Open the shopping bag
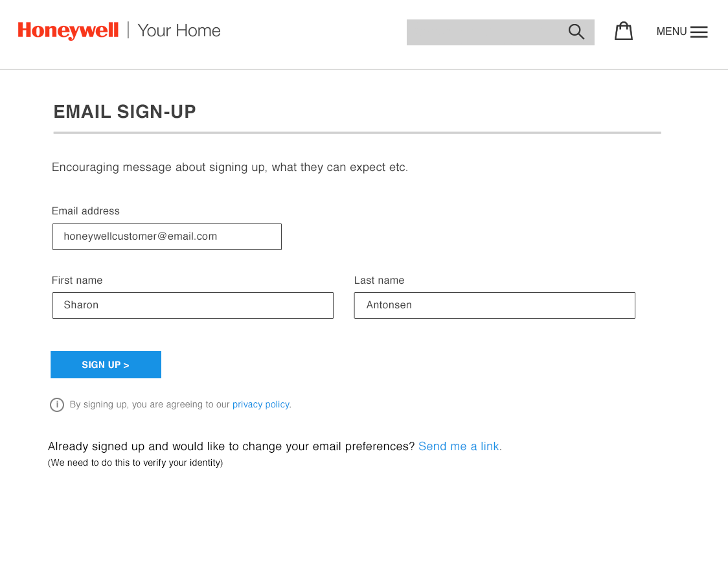 pyautogui.click(x=623, y=31)
